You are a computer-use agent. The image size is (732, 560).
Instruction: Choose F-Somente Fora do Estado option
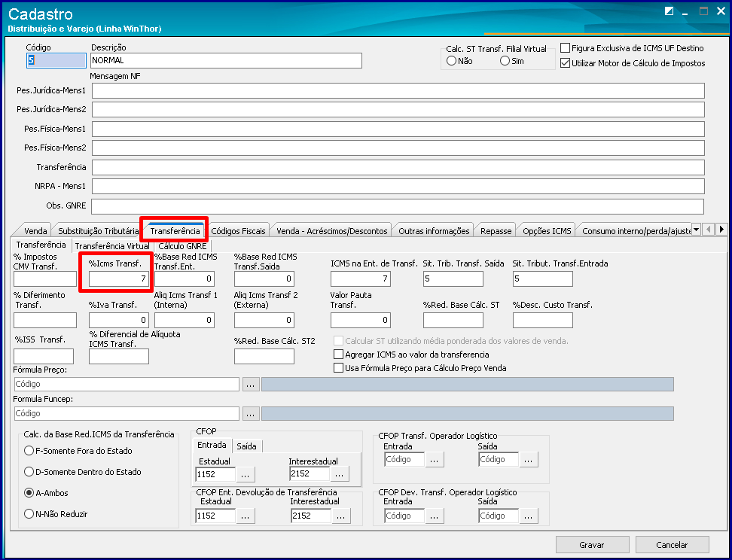29,451
